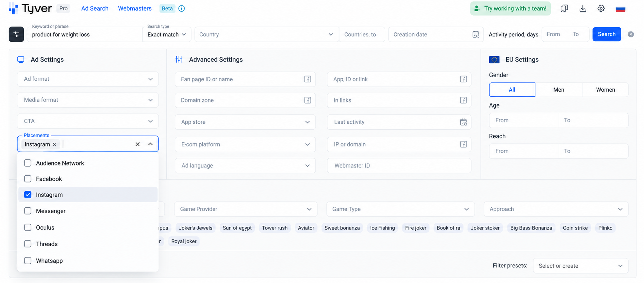Open settings gear icon
644x283 pixels.
click(x=601, y=9)
